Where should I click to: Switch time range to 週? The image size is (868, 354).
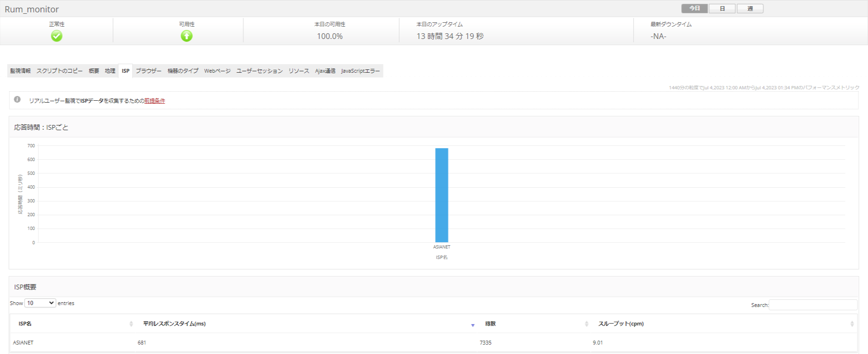coord(750,9)
